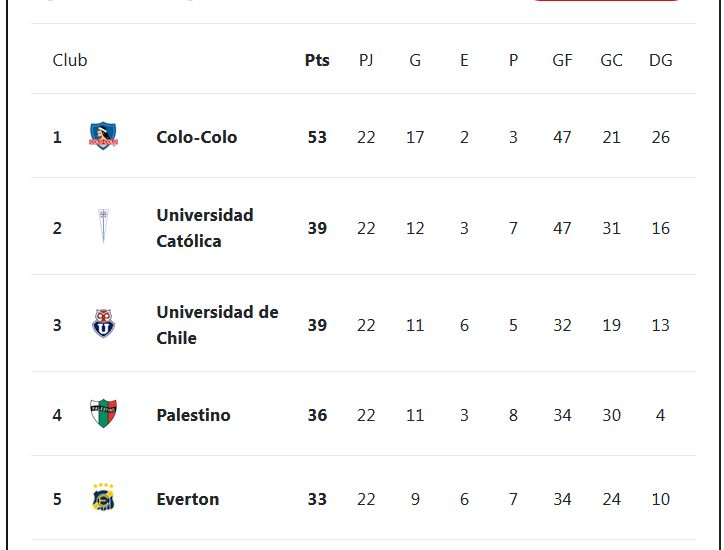This screenshot has width=724, height=550.
Task: Click the red button at top right
Action: (x=606, y=0)
